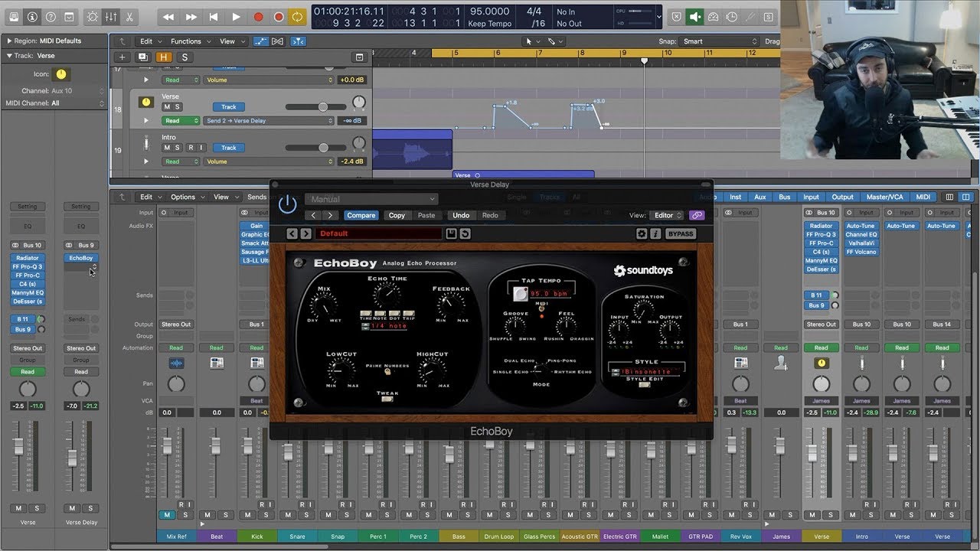Select the Master/VCA filter tab in mixer
980x551 pixels.
[884, 197]
